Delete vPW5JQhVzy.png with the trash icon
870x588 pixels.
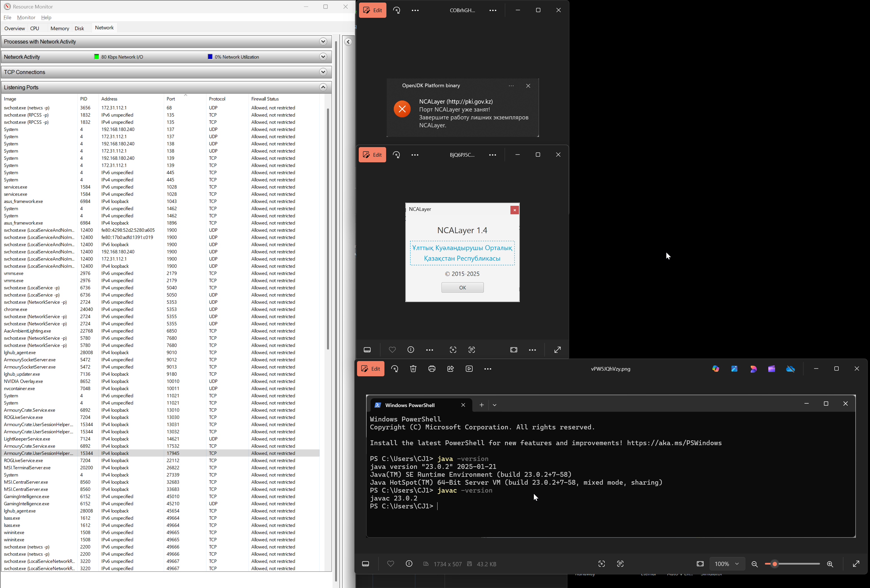pyautogui.click(x=413, y=369)
